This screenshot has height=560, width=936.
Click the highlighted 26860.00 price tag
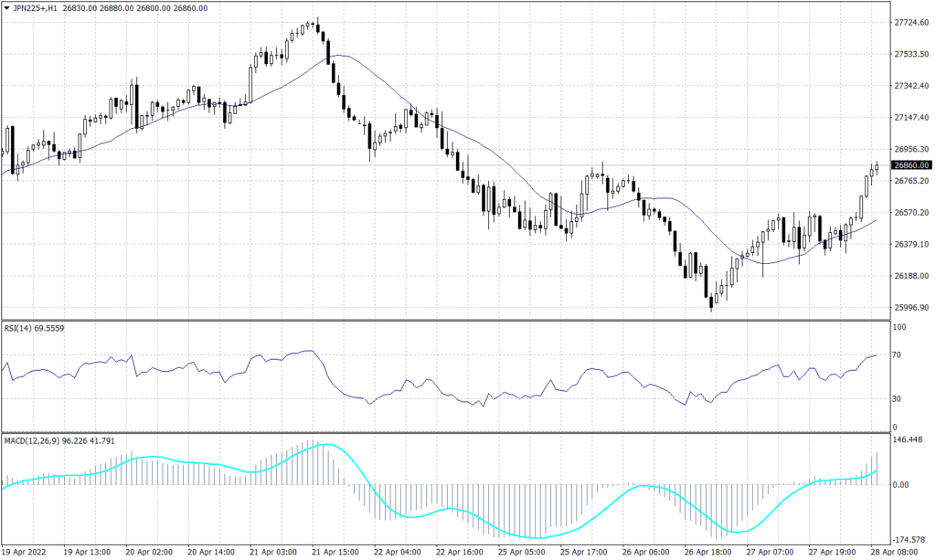pos(910,166)
